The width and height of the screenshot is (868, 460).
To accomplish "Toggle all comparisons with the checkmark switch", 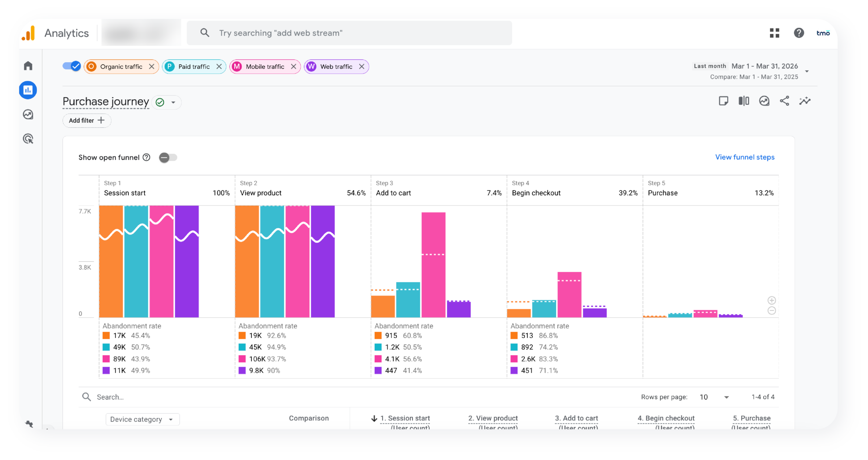I will (x=72, y=66).
